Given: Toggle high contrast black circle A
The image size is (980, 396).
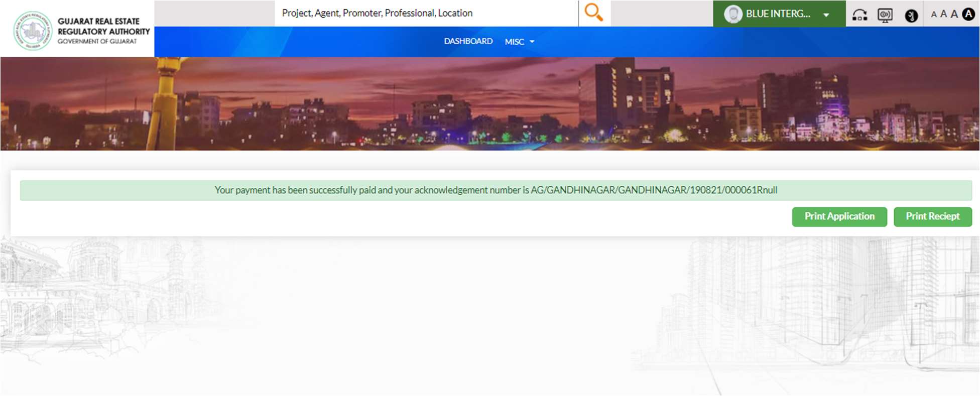Looking at the screenshot, I should [x=968, y=14].
